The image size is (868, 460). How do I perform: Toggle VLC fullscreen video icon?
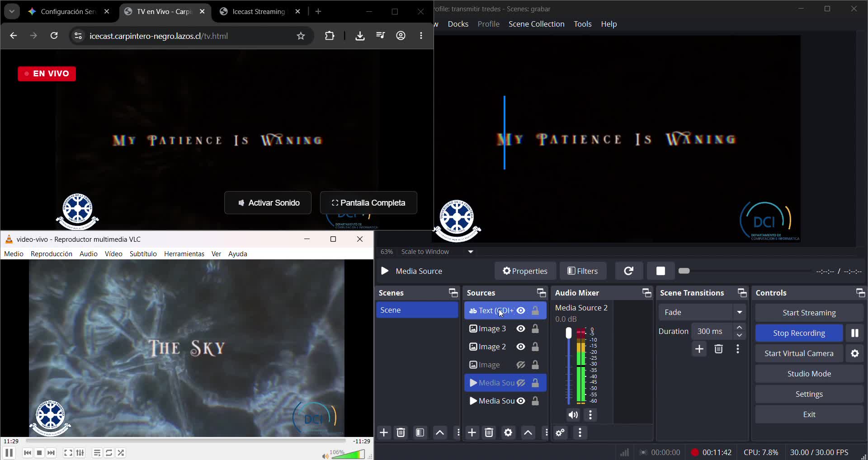coord(68,453)
